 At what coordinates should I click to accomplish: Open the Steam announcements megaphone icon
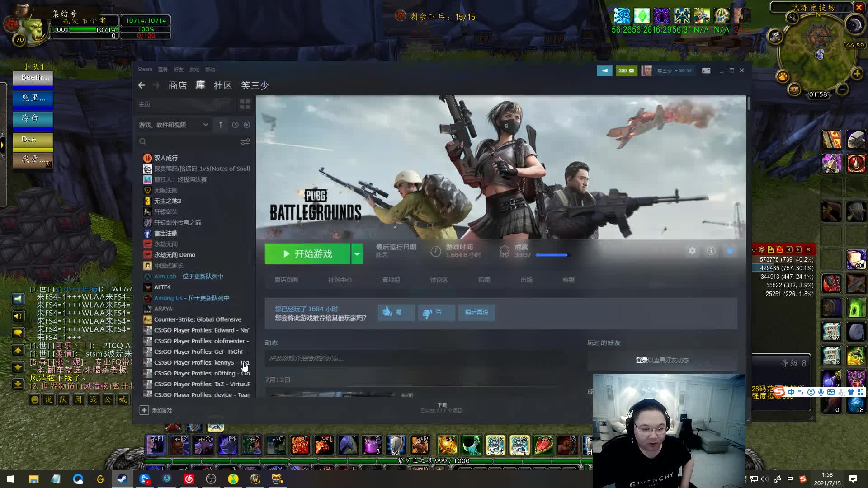point(604,70)
